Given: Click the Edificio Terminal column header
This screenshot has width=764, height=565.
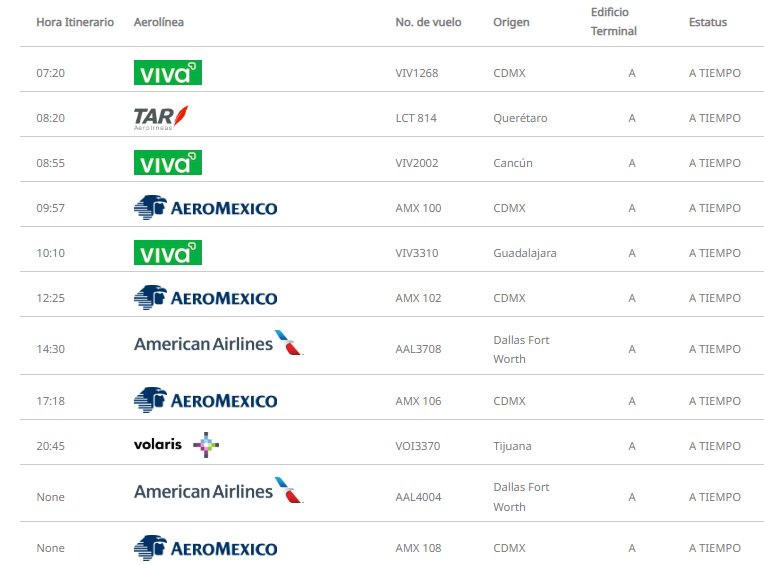Looking at the screenshot, I should tap(613, 22).
